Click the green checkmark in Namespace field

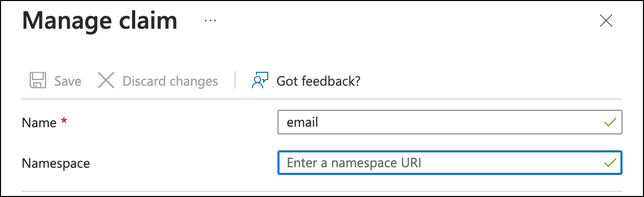click(610, 163)
